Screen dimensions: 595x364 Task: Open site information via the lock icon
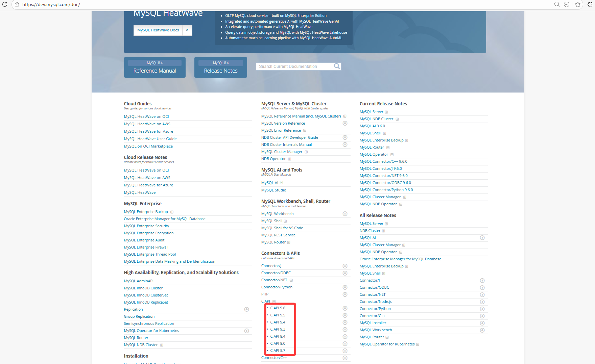pyautogui.click(x=17, y=4)
